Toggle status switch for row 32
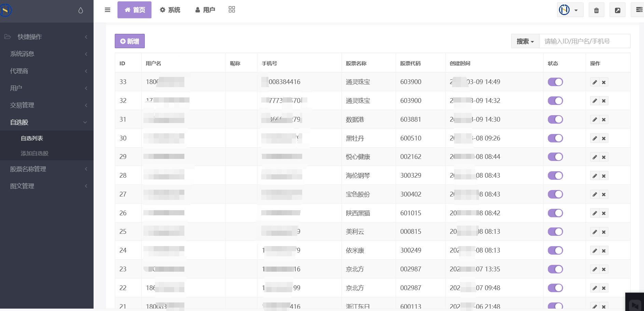This screenshot has width=644, height=311. [555, 101]
